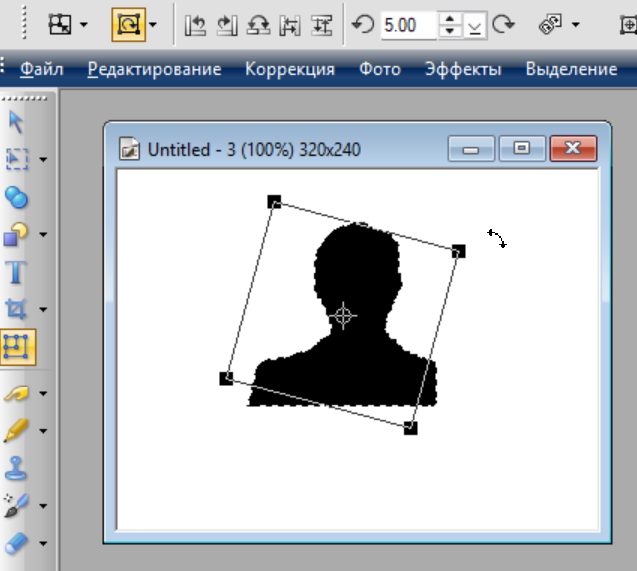Image resolution: width=637 pixels, height=571 pixels.
Task: Minimize the Untitled - 3 document window
Action: tap(471, 149)
